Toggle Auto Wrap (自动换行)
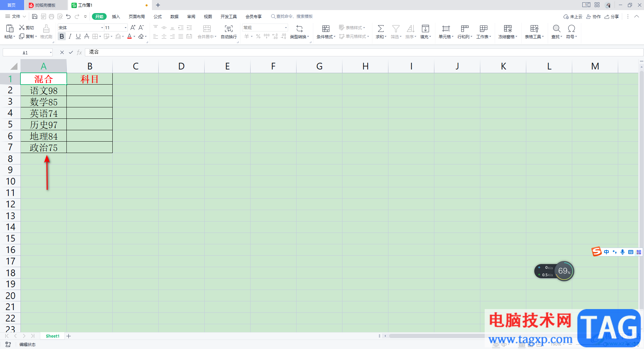 click(229, 32)
